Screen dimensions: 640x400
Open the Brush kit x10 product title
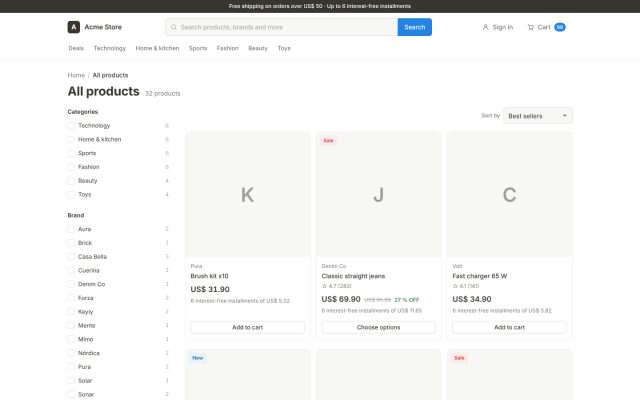point(209,276)
